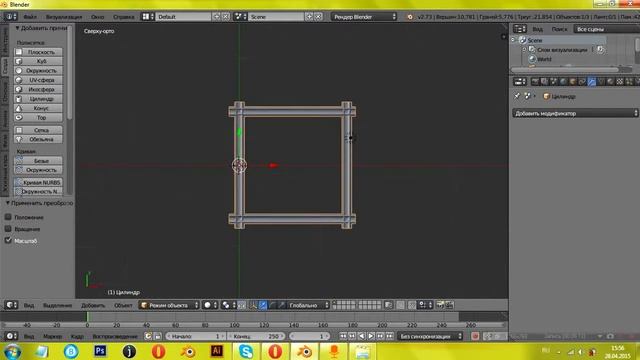The width and height of the screenshot is (640, 360).
Task: Open the Рендер Blender engine dropdown
Action: point(364,17)
